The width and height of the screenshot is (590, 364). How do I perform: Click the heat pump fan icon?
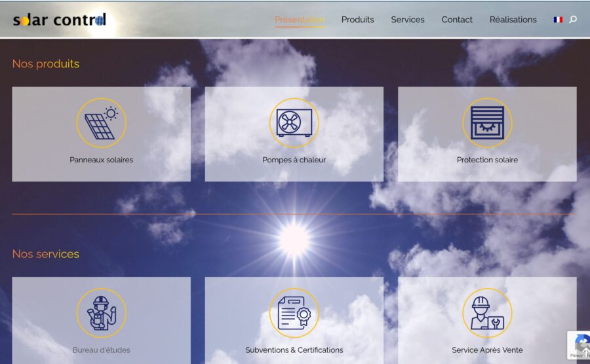294,123
